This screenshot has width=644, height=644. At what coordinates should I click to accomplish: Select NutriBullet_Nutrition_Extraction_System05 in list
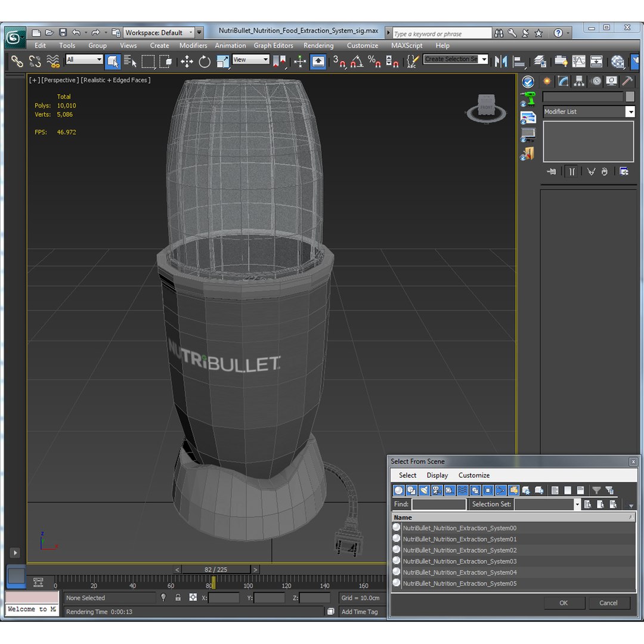click(x=513, y=583)
